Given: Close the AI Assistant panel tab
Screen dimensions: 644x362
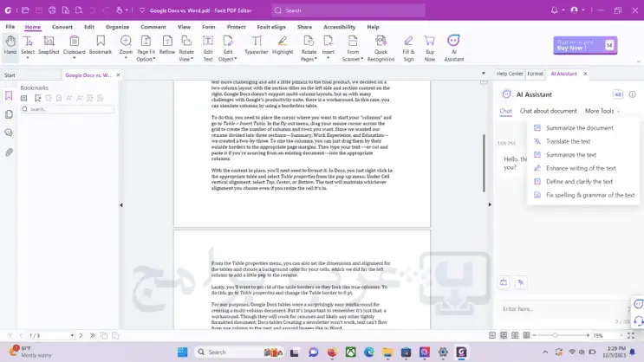Looking at the screenshot, I should tap(585, 74).
